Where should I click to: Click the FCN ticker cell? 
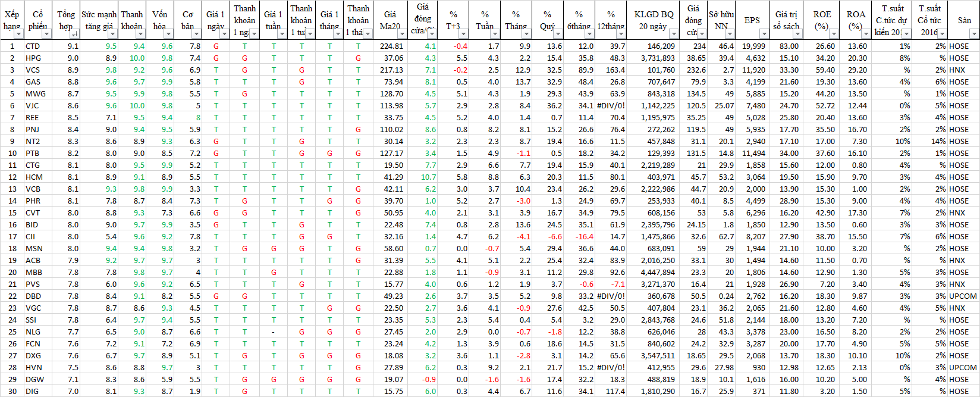coord(39,343)
